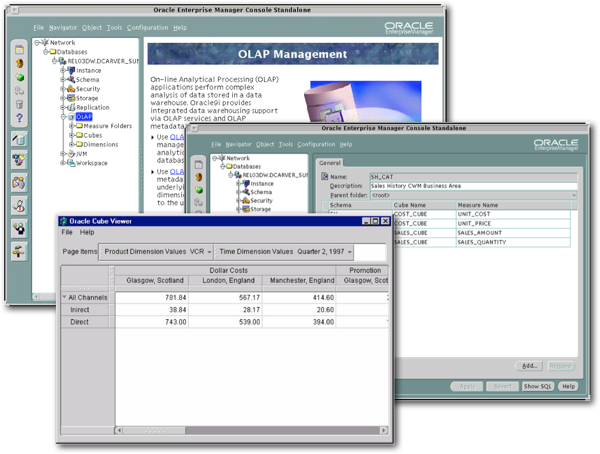Click the Cubes folder icon in tree
600x454 pixels.
(x=80, y=135)
